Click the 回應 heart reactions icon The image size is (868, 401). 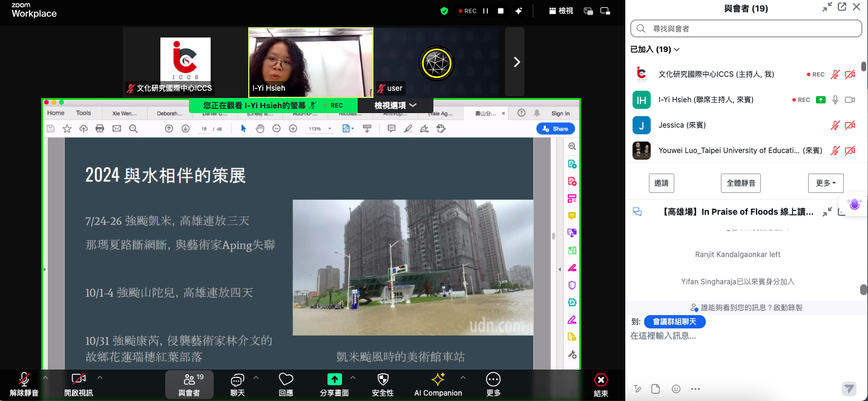[x=286, y=380]
